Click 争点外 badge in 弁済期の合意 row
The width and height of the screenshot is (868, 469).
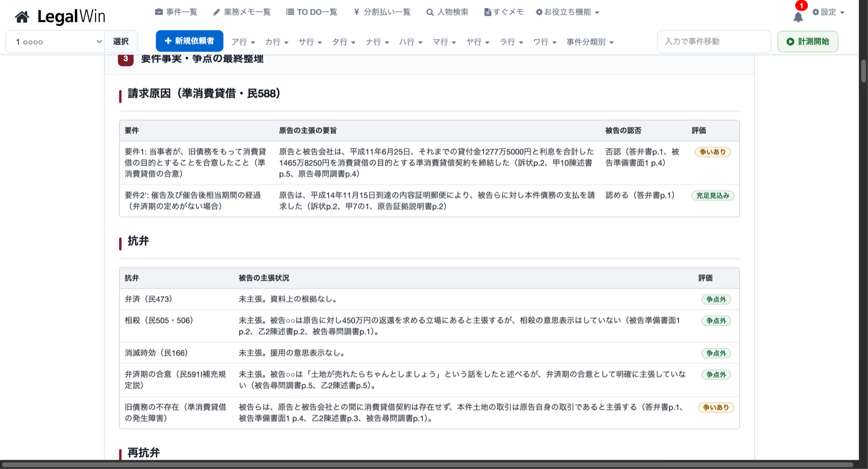point(716,375)
